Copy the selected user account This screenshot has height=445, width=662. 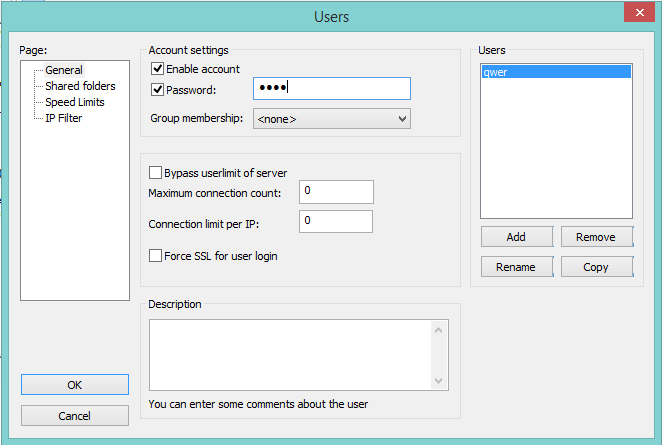(x=597, y=267)
